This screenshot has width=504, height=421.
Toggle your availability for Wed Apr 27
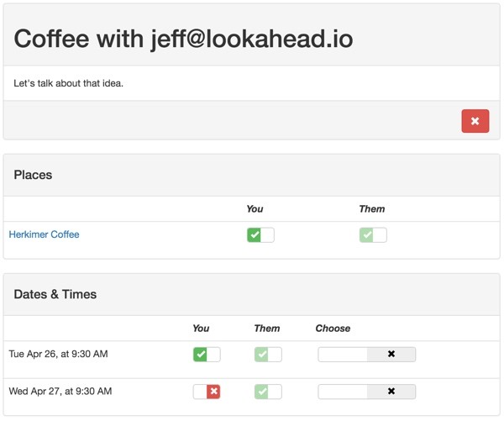[x=207, y=392]
